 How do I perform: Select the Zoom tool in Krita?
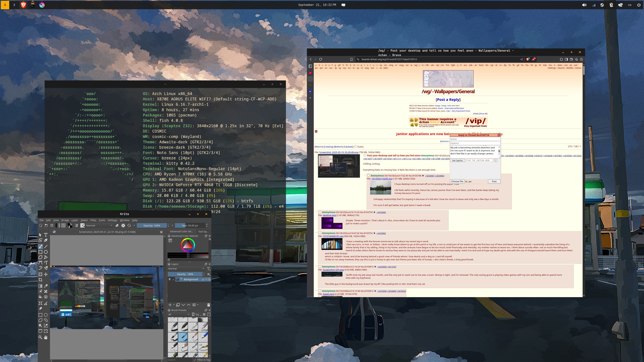[40, 337]
